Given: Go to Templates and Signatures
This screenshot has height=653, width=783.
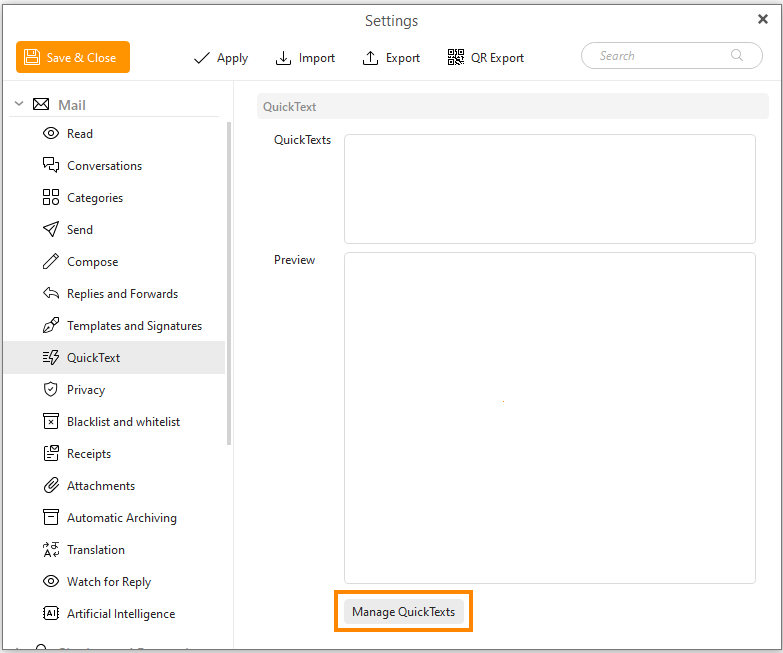Looking at the screenshot, I should pyautogui.click(x=134, y=326).
